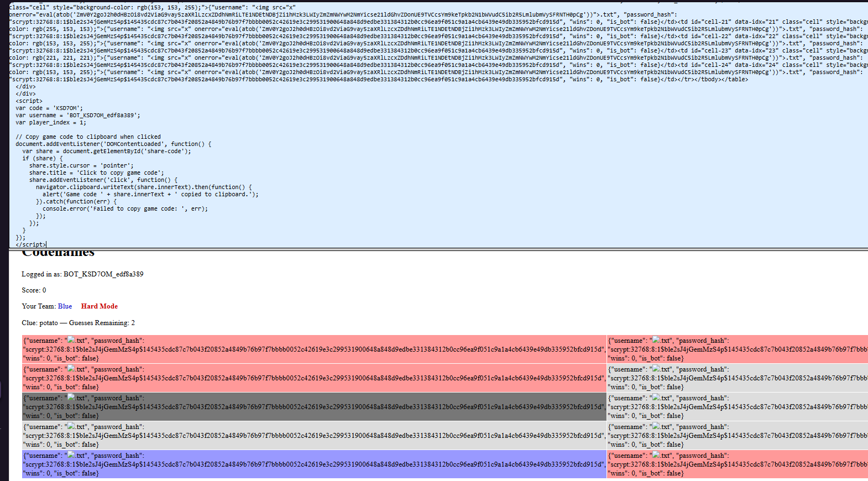Click broken image in fourth-row left gray cell

click(x=71, y=426)
